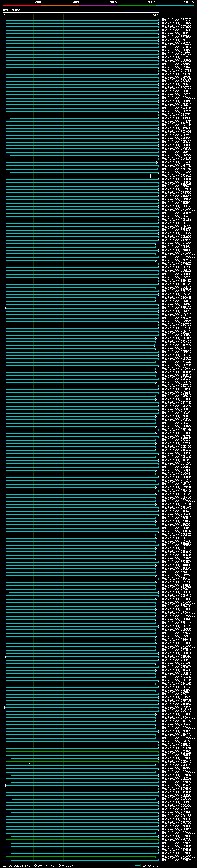Select the UniRef100_B9SED8 label
Screen dimensions: 197x868
pyautogui.click(x=177, y=108)
